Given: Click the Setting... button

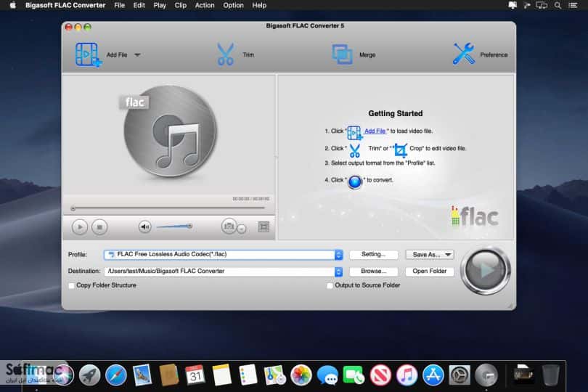Looking at the screenshot, I should (374, 254).
